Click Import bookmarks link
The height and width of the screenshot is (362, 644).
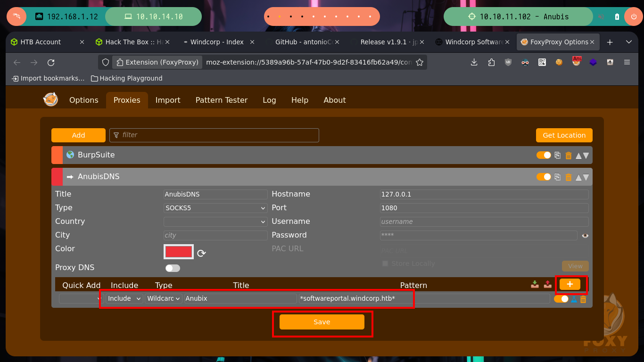[x=48, y=78]
